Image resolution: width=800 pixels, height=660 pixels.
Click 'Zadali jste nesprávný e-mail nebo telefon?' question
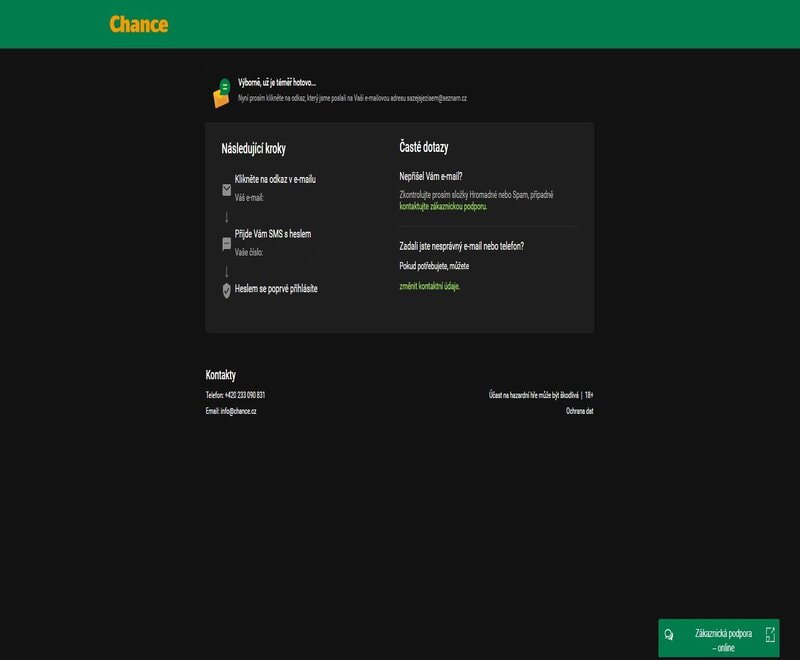point(461,246)
